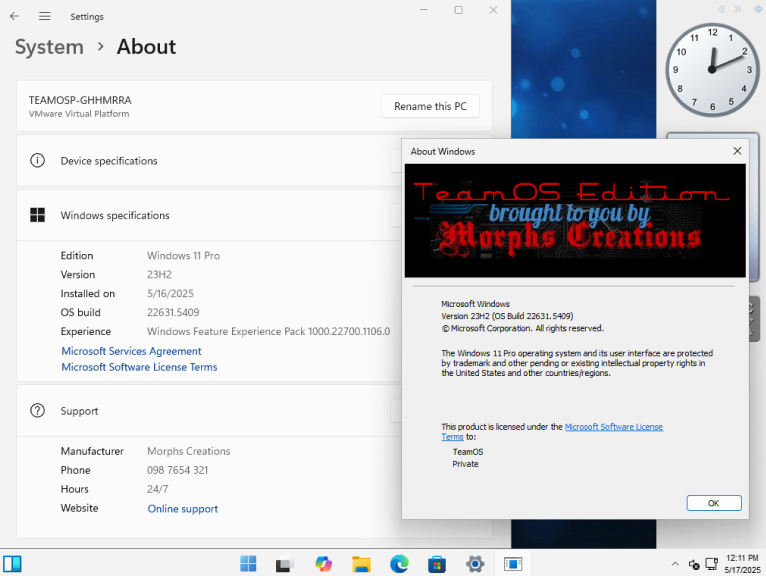
Task: Open the Settings hamburger navigation menu
Action: (x=44, y=16)
